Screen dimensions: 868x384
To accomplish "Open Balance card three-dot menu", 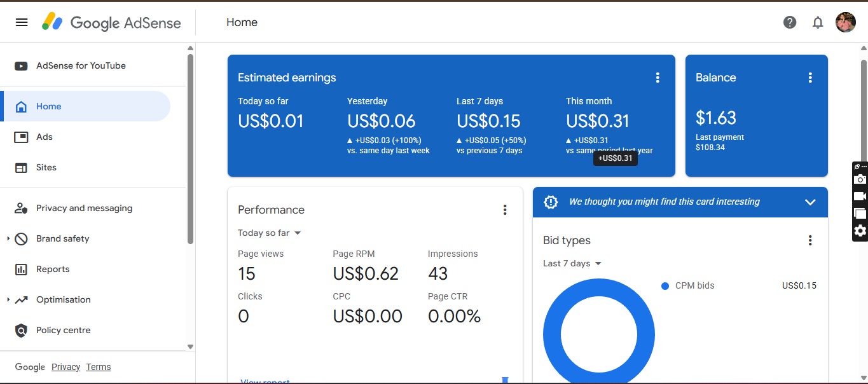I will pos(810,78).
